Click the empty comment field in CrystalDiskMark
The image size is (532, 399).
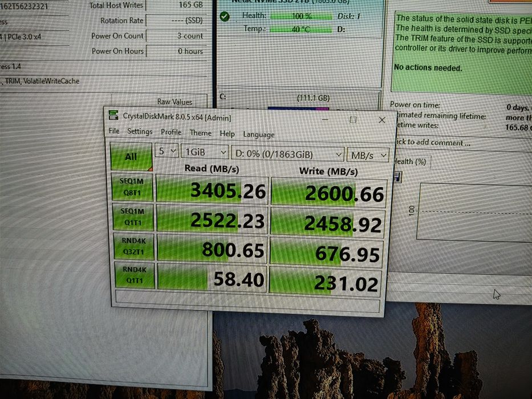click(x=247, y=300)
